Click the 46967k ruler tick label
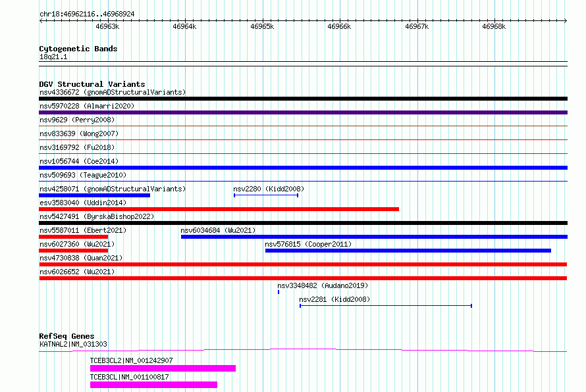 point(417,26)
